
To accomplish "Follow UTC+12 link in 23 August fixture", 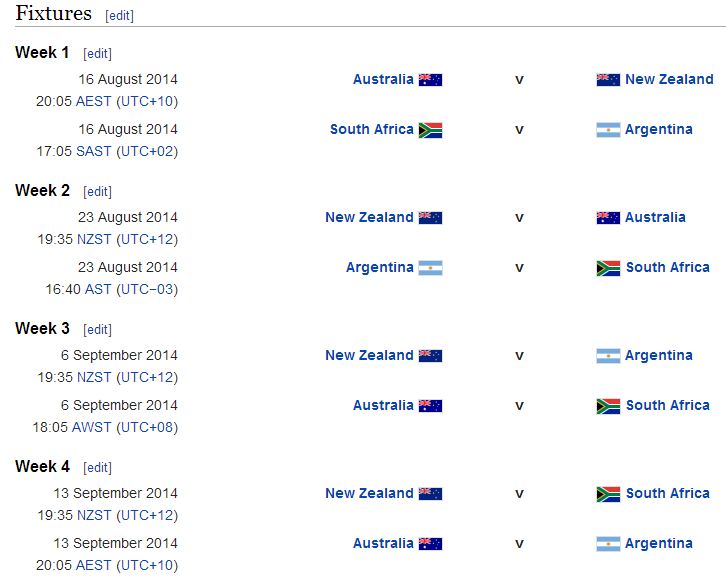I will (x=147, y=239).
